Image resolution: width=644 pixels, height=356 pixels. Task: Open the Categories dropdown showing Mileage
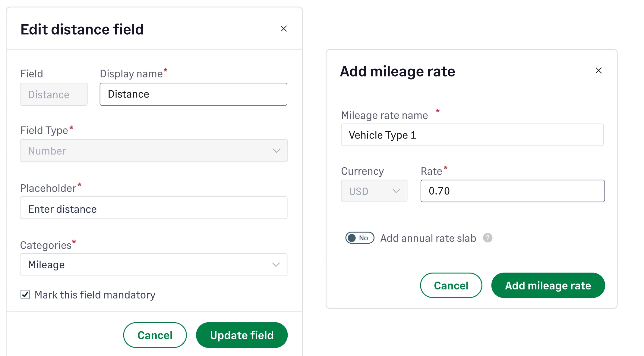153,264
